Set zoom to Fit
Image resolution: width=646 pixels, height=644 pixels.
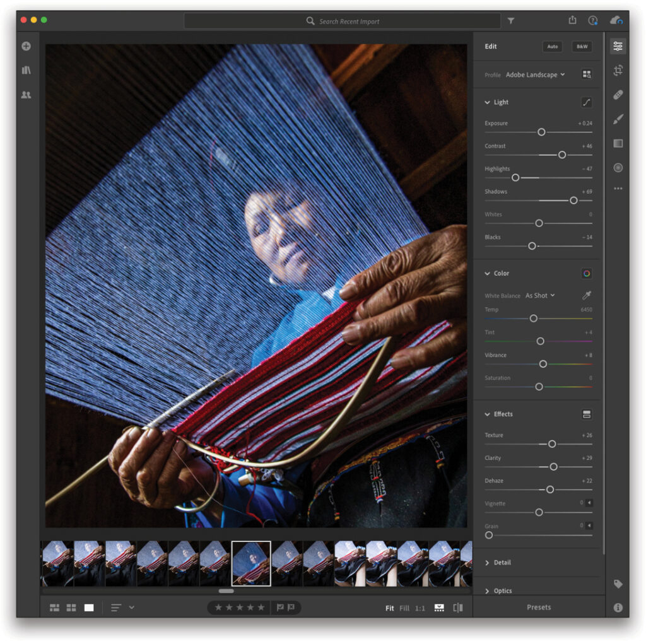[x=389, y=608]
